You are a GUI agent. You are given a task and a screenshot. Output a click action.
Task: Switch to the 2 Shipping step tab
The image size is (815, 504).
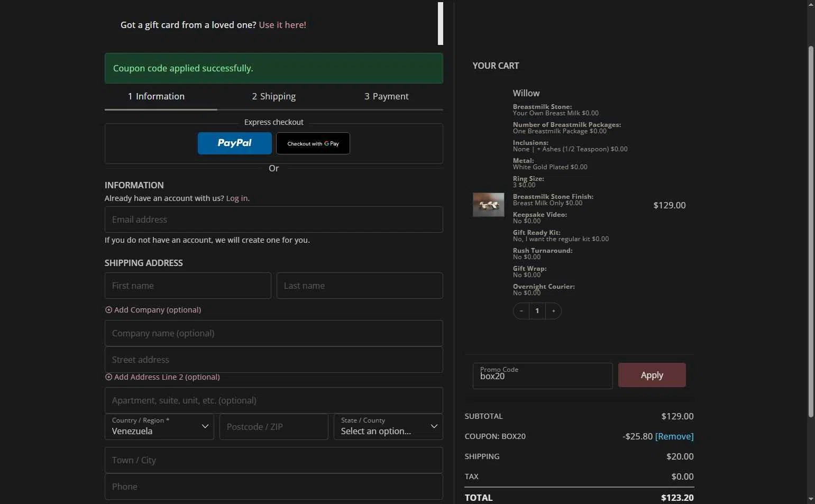(x=274, y=96)
